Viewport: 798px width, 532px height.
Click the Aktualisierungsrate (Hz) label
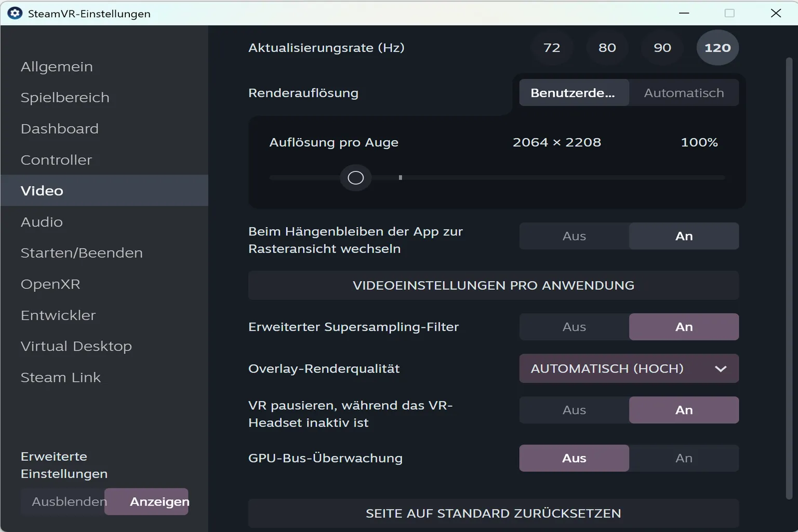click(326, 48)
